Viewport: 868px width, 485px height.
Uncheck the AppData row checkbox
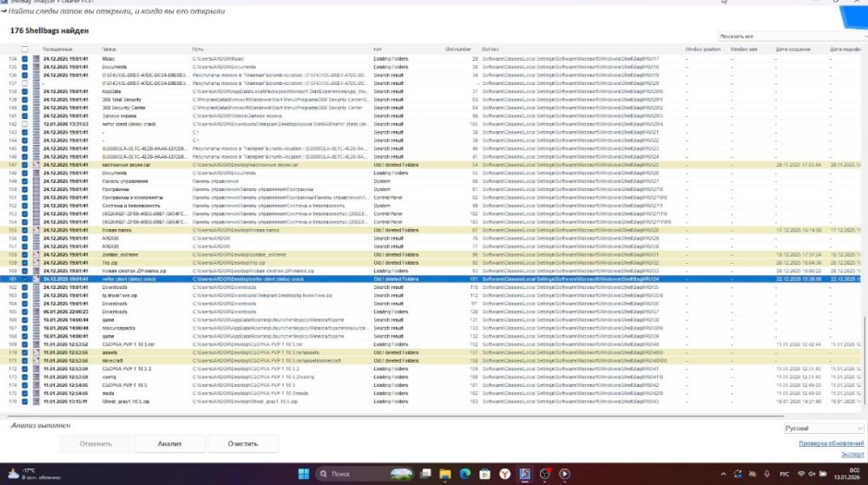click(x=25, y=91)
